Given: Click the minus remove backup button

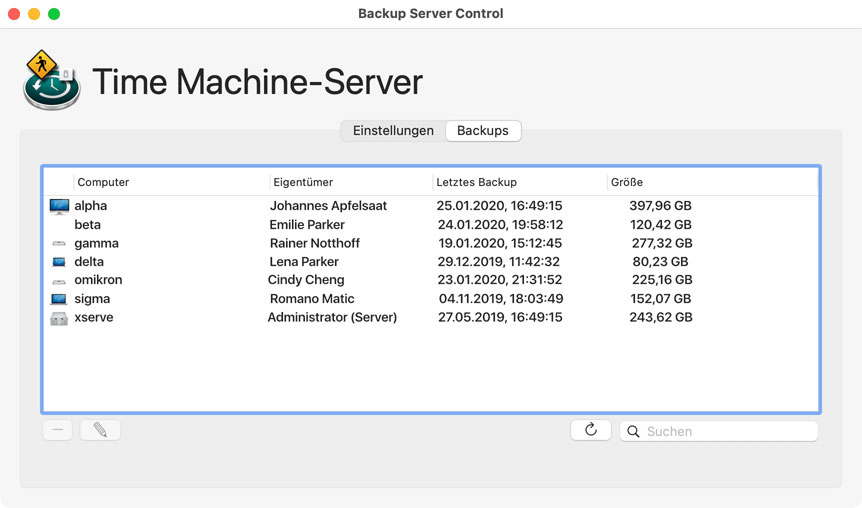Looking at the screenshot, I should (x=58, y=430).
